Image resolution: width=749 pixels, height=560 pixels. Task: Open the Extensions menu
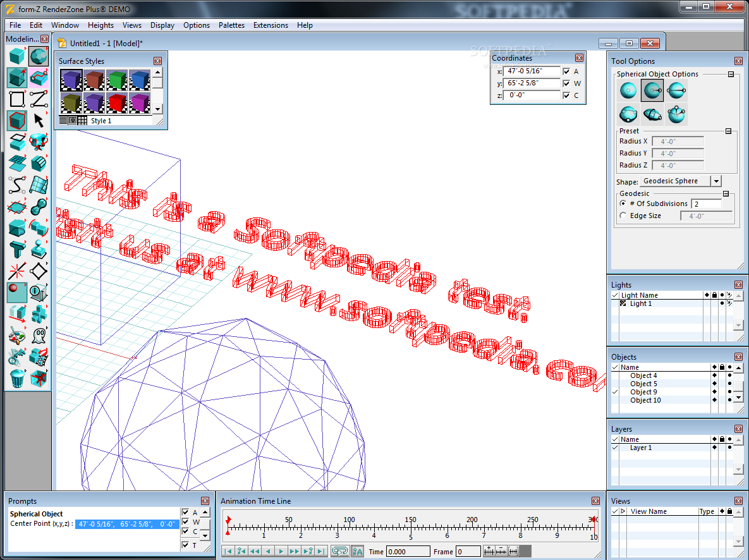click(271, 25)
